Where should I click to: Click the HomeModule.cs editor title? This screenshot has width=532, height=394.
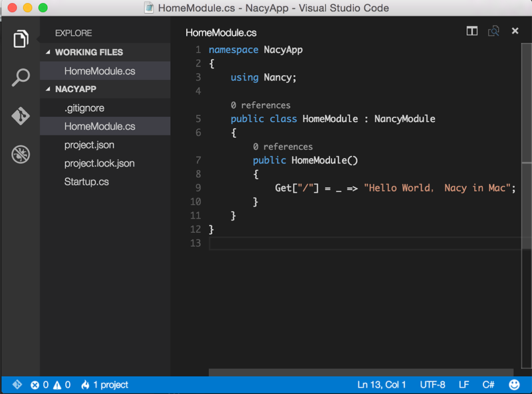(x=221, y=33)
